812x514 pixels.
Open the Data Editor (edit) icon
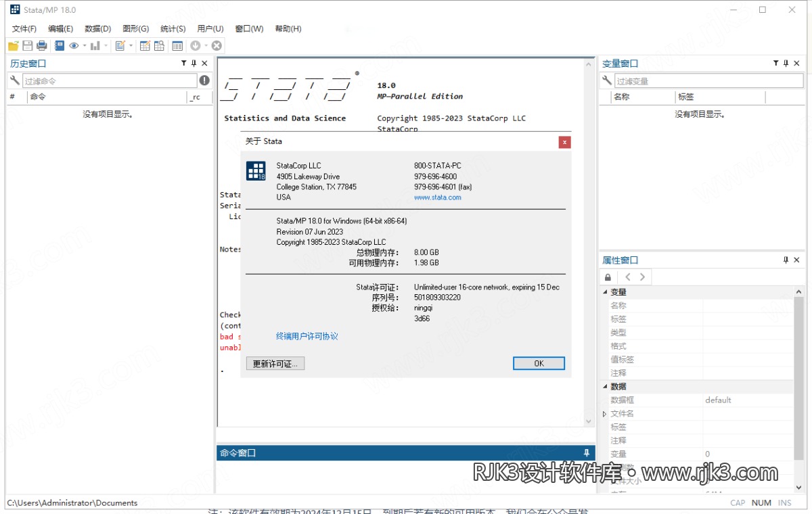click(x=145, y=46)
